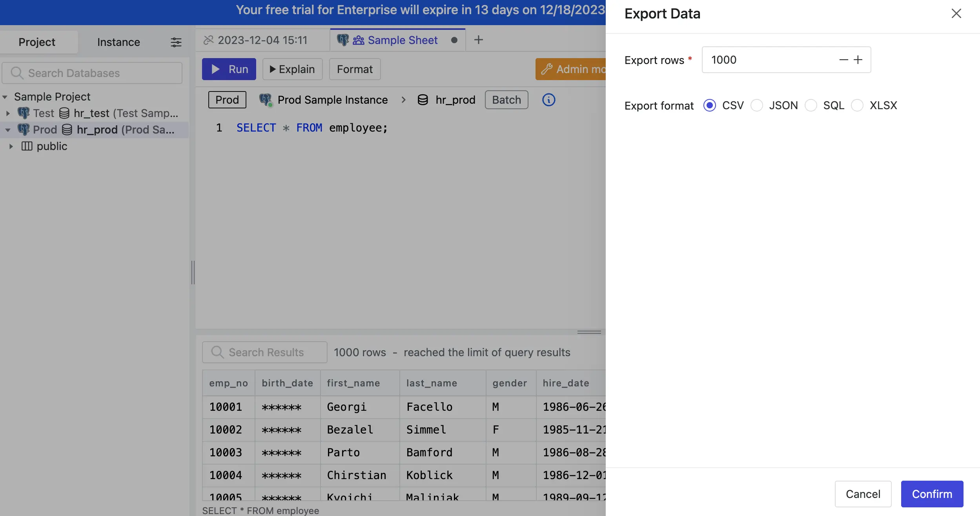Click the gender column header
Viewport: 980px width, 516px height.
[x=511, y=383]
